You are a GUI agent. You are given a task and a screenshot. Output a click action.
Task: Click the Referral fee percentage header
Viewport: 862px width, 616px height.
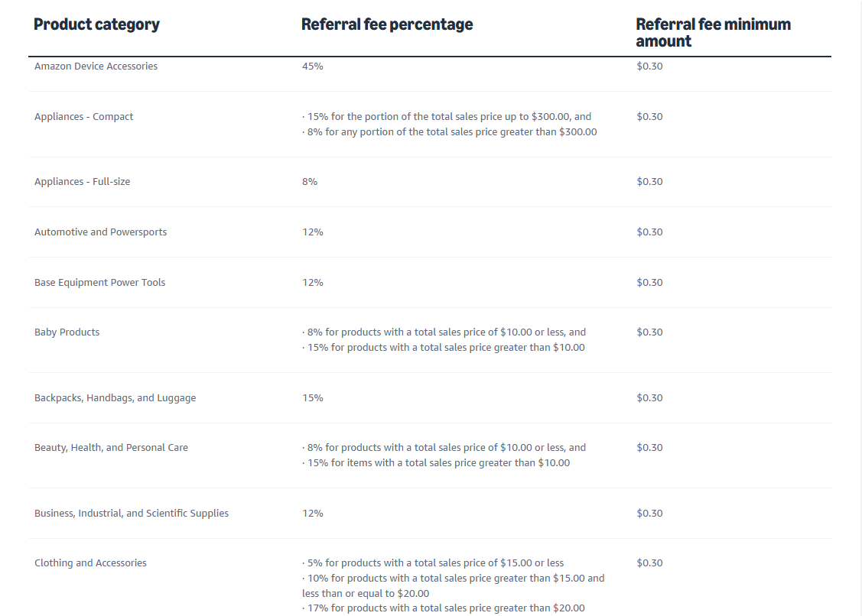click(x=386, y=24)
